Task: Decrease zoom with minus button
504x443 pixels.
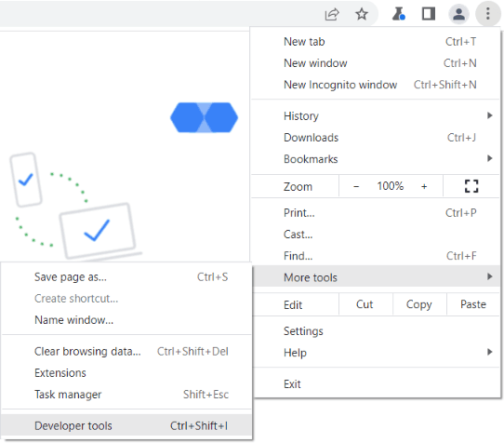Action: 356,186
